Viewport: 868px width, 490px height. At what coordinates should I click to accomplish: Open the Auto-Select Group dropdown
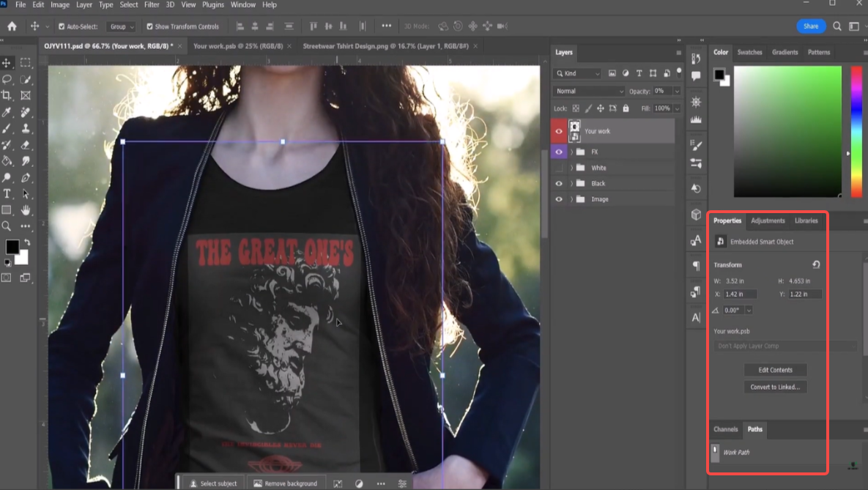[x=121, y=26]
